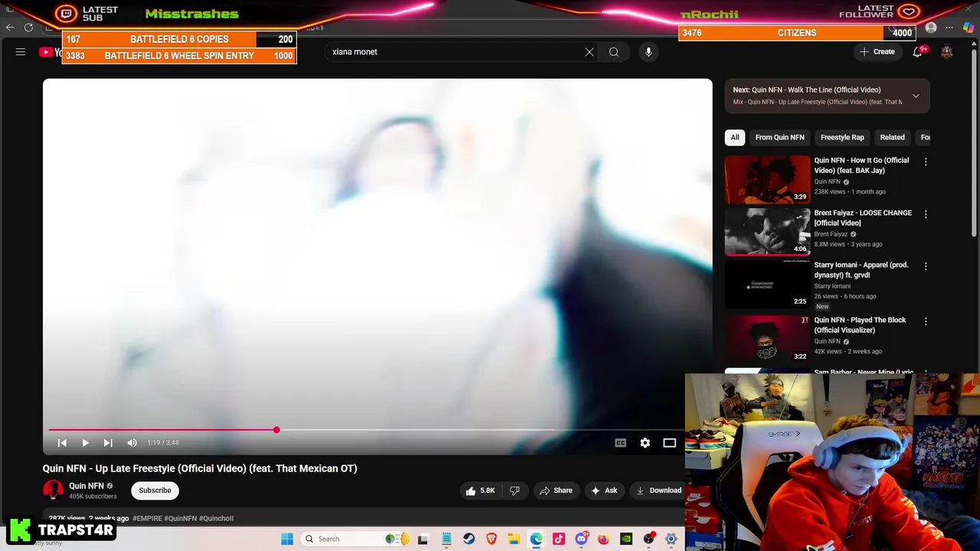980x551 pixels.
Task: Select the All filter chip
Action: 735,138
